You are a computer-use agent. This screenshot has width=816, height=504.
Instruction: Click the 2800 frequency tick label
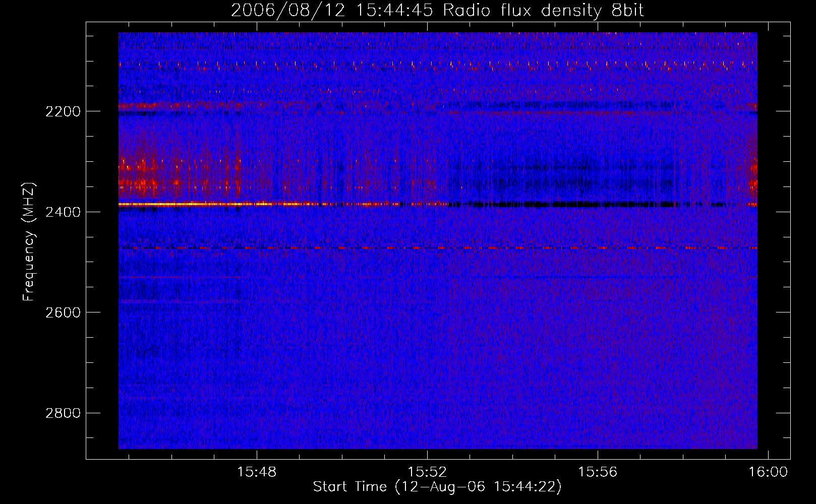pos(63,413)
